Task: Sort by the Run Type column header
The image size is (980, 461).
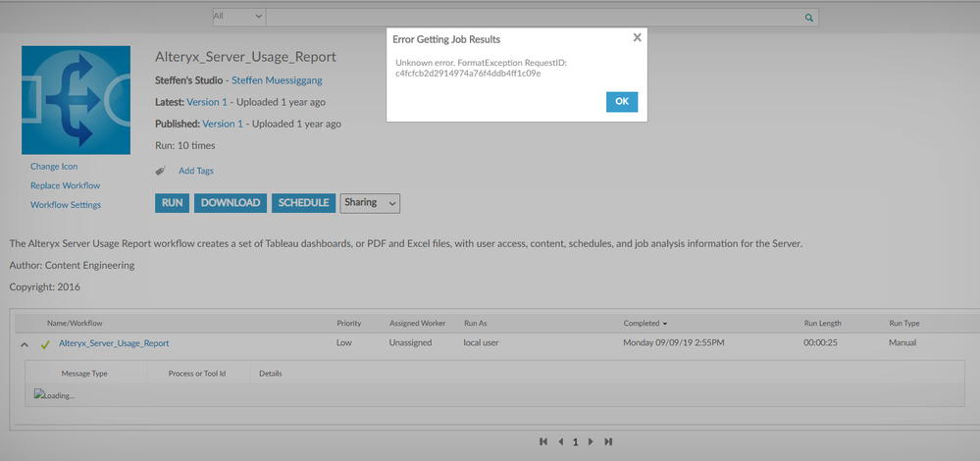Action: point(904,324)
